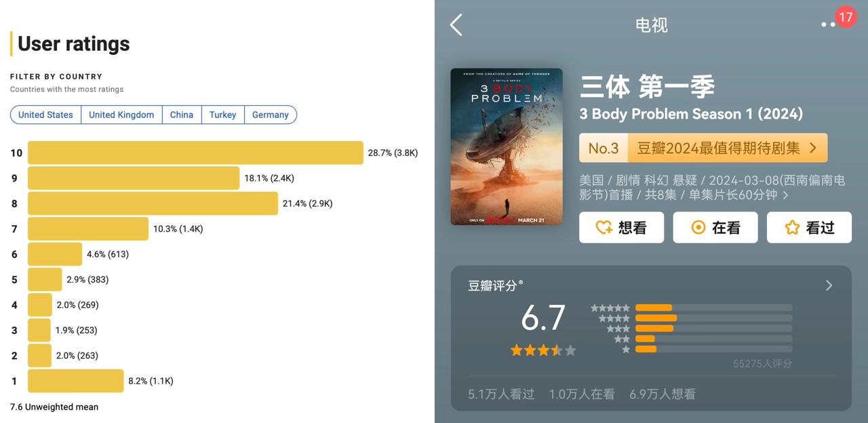Viewport: 868px width, 423px height.
Task: Open the three-dot more menu
Action: tap(827, 24)
